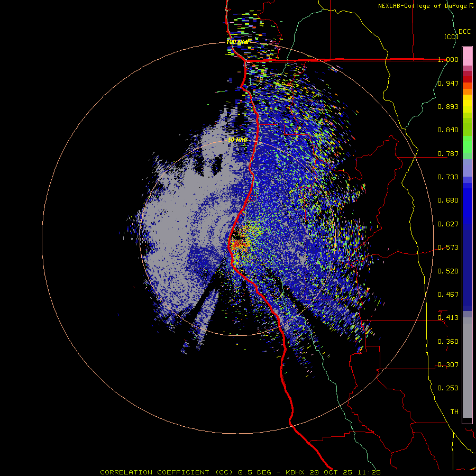Select the 0.733 scale value
This screenshot has width=476, height=476.
[448, 177]
